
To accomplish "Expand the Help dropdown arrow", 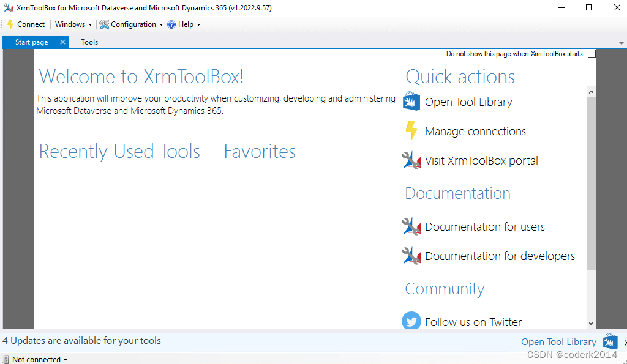I will pos(199,24).
